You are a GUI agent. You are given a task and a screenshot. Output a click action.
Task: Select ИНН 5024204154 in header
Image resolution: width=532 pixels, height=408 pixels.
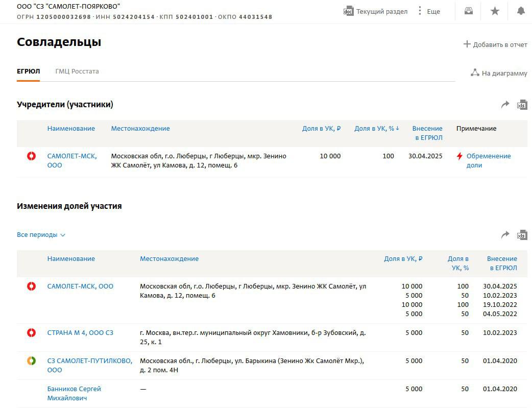(134, 17)
